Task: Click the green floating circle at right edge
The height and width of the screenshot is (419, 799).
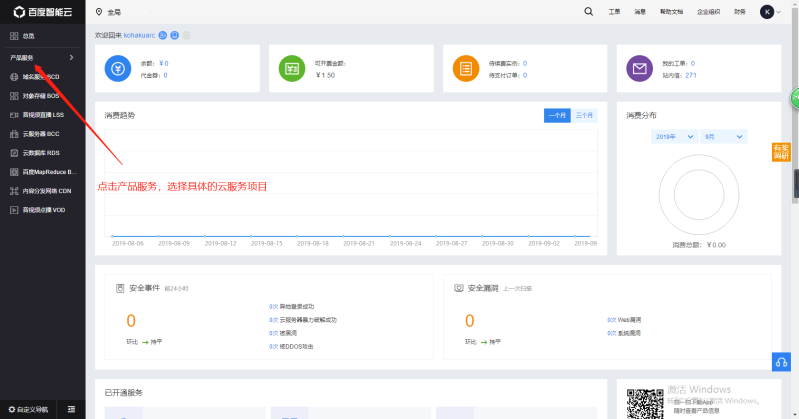Action: tap(795, 98)
